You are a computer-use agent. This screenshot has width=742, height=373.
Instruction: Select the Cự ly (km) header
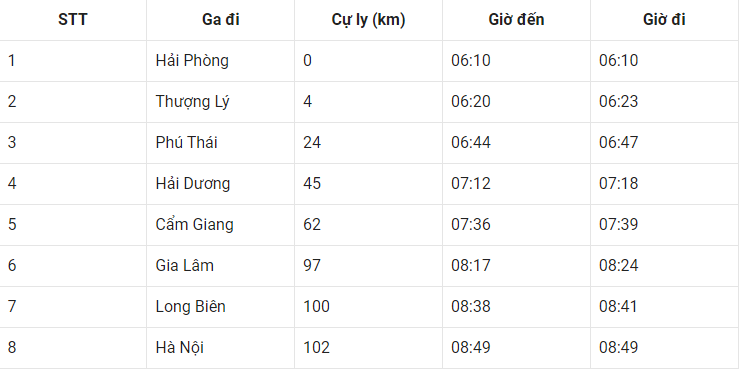tap(368, 20)
